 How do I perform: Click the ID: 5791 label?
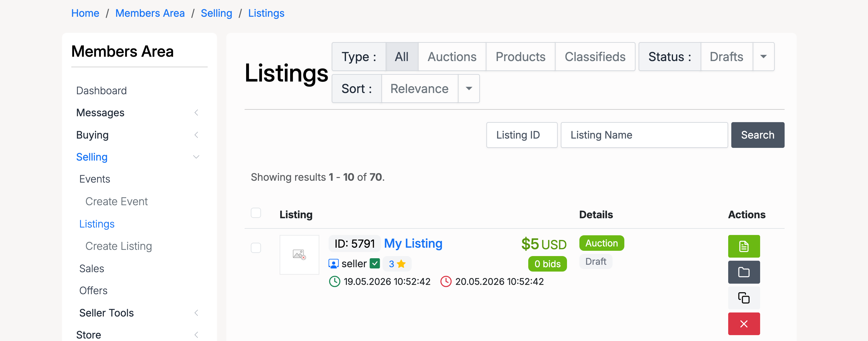pos(354,243)
